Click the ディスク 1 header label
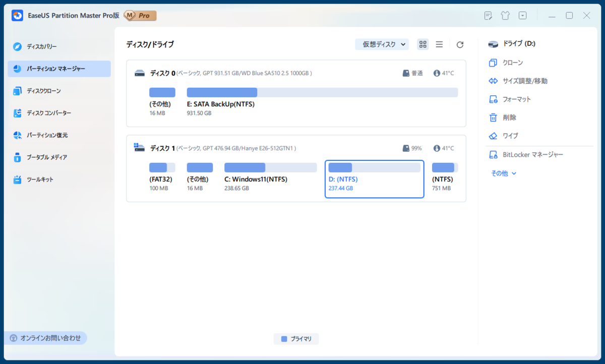Viewport: 605px width, 364px height. click(x=163, y=148)
